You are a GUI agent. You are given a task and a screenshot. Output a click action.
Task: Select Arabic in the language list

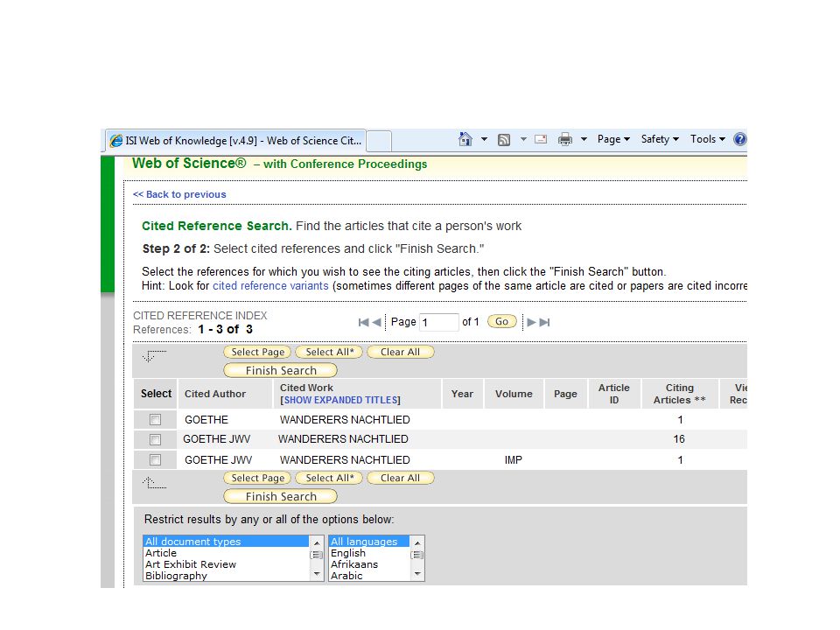point(369,576)
